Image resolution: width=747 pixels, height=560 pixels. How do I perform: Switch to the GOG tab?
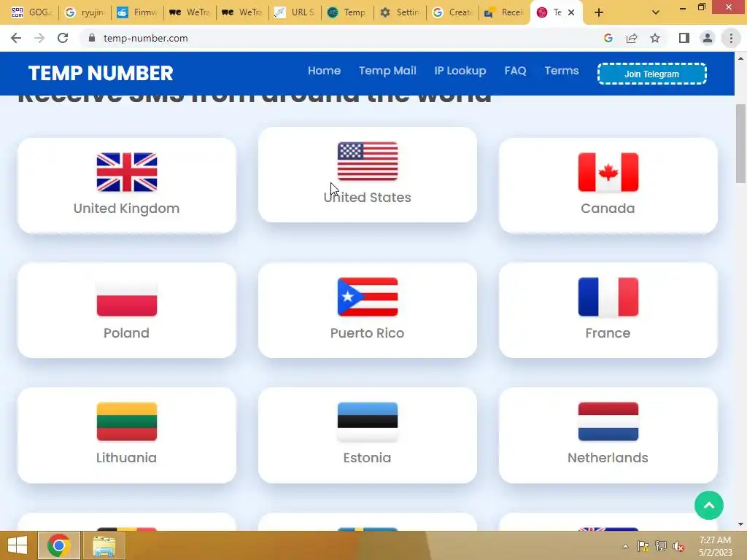pyautogui.click(x=32, y=12)
